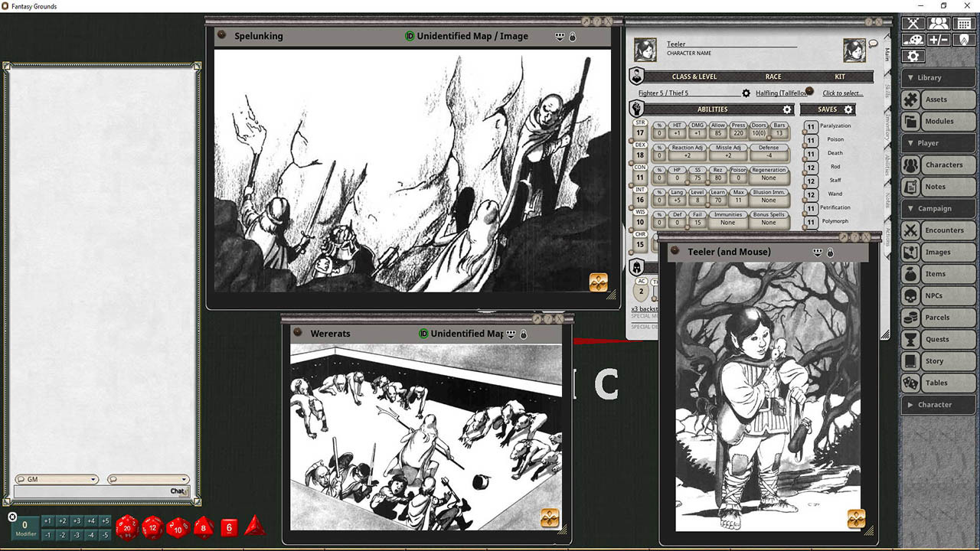980x551 pixels.
Task: Click the 'Click to select...' kit link
Action: [x=844, y=92]
